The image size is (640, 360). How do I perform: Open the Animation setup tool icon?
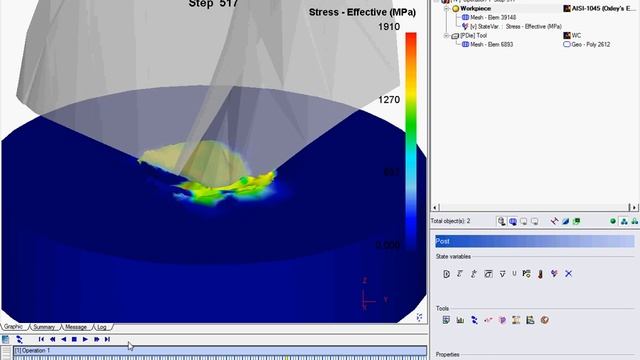pyautogui.click(x=544, y=320)
